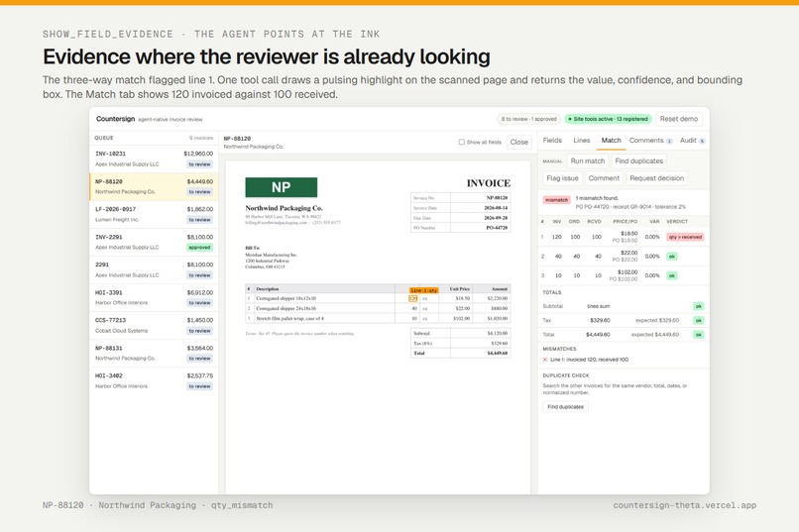Click Find duplicates in manual actions row

pos(639,160)
